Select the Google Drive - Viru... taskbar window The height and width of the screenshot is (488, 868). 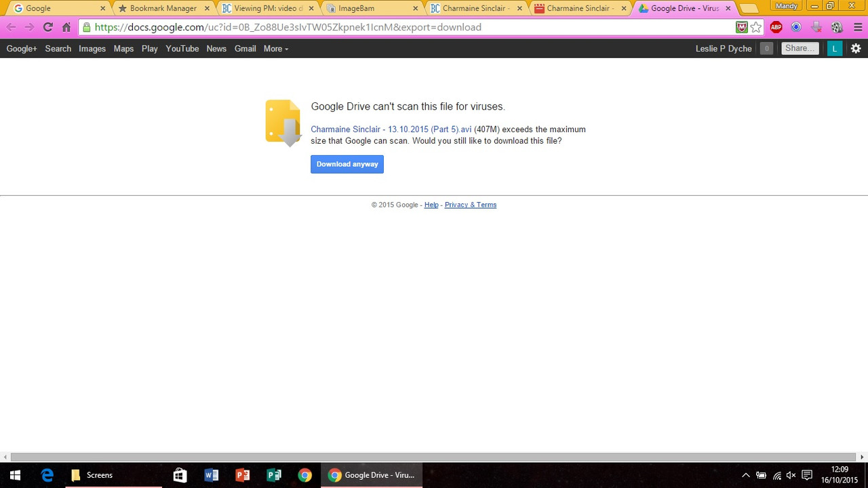tap(372, 475)
